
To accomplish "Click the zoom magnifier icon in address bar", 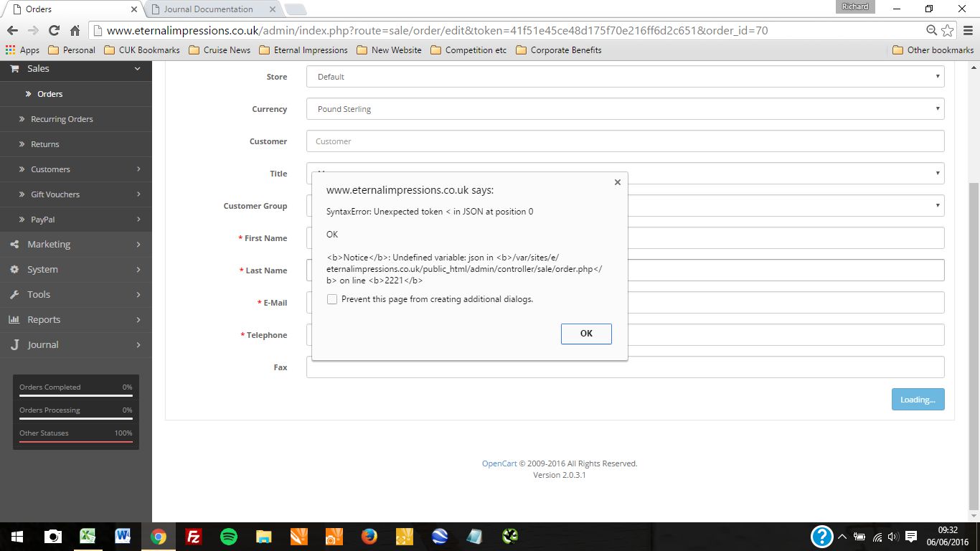I will point(932,31).
